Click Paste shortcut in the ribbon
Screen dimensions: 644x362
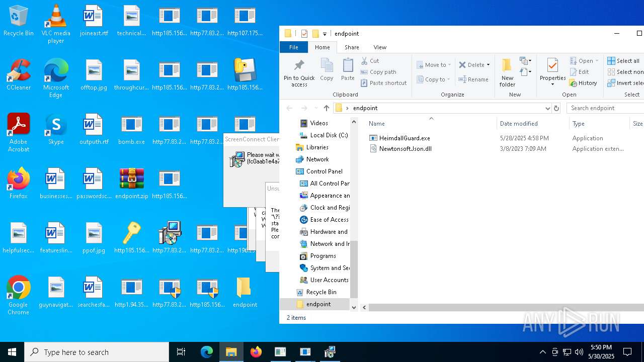pyautogui.click(x=383, y=83)
